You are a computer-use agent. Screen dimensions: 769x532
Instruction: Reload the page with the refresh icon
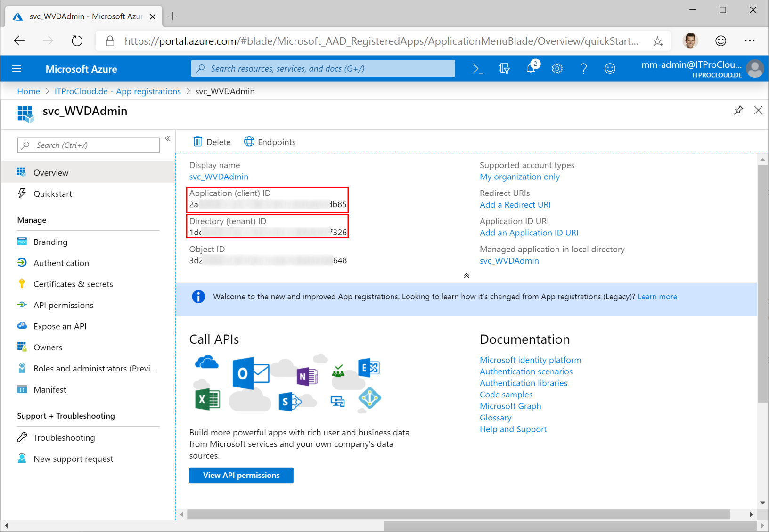pos(77,41)
